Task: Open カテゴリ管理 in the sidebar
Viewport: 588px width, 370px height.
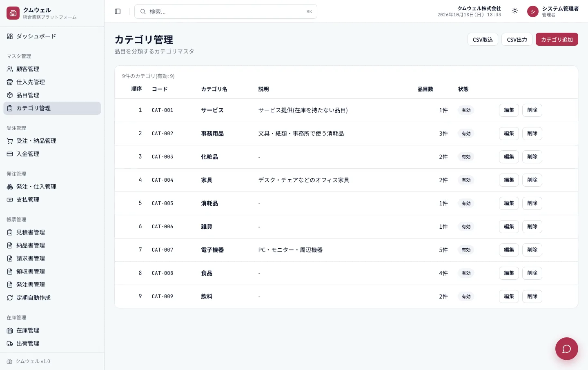Action: (x=52, y=108)
